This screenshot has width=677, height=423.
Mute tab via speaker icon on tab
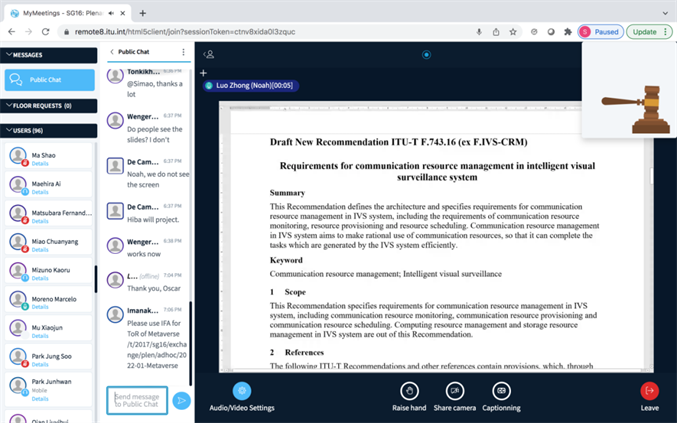111,13
